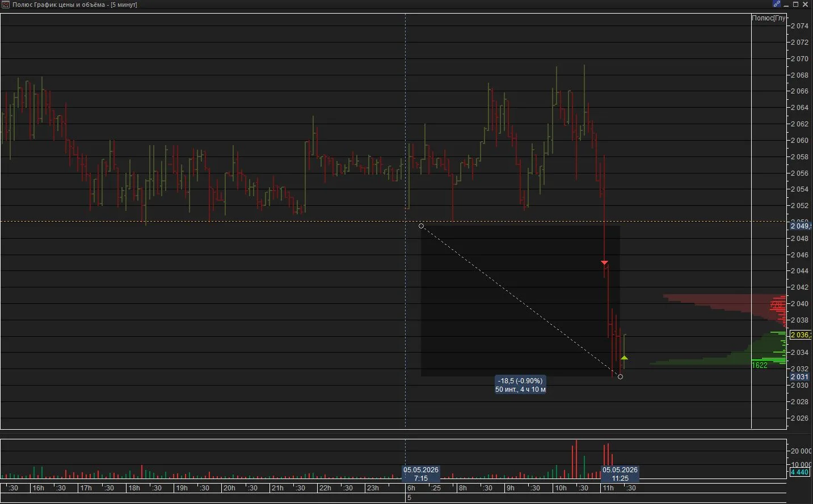Click the 2 031 price tag on axis
813x504 pixels.
click(x=799, y=377)
